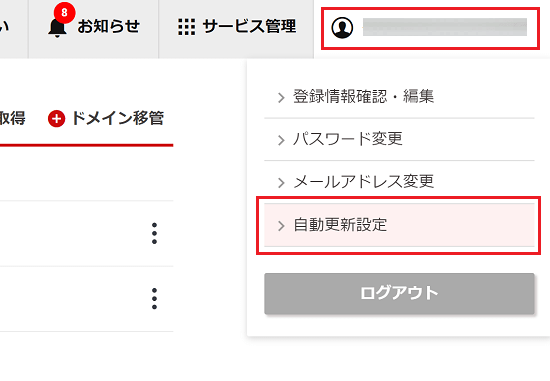The image size is (550, 381).
Task: Toggle the blurred account name dropdown
Action: (430, 28)
